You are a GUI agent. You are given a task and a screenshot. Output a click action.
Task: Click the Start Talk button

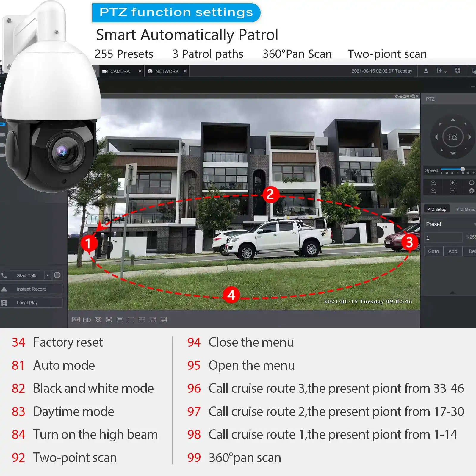23,275
